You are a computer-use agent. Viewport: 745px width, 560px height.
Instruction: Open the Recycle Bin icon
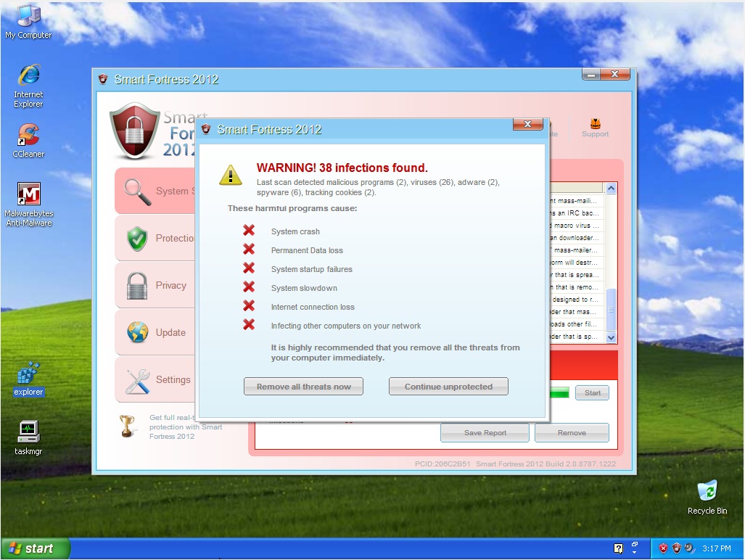(x=707, y=498)
